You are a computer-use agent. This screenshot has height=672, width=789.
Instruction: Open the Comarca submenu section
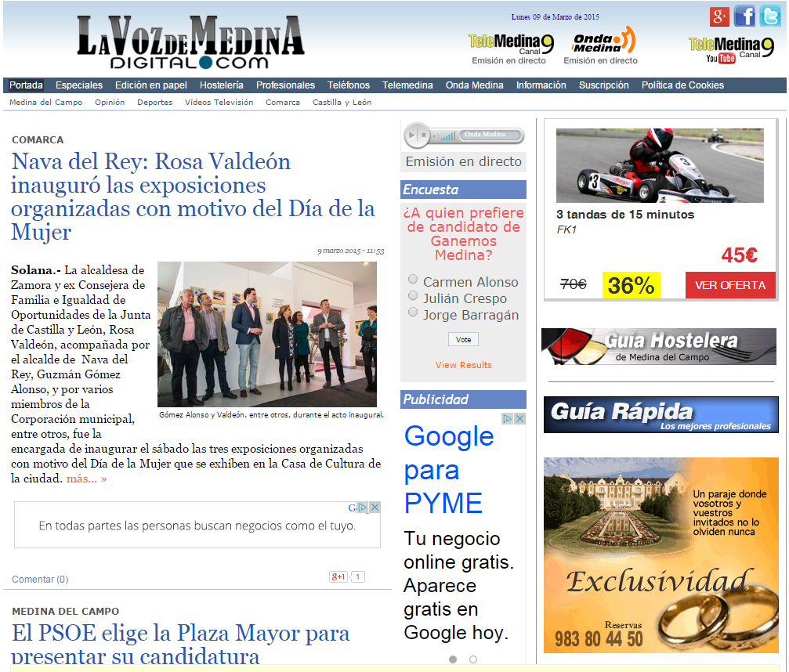pyautogui.click(x=283, y=102)
